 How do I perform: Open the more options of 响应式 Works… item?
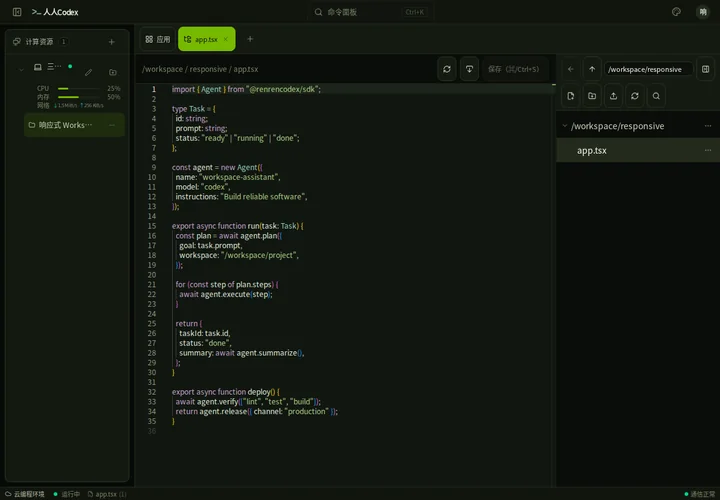click(112, 125)
